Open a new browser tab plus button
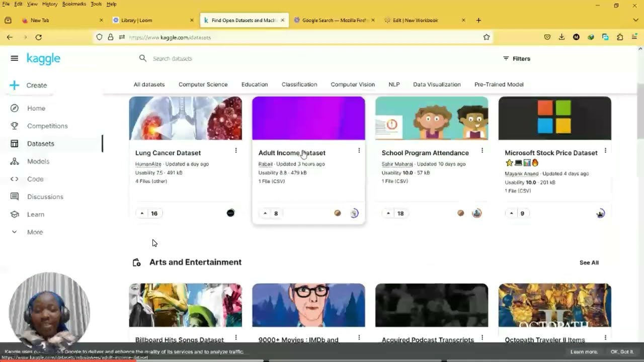 pyautogui.click(x=478, y=20)
